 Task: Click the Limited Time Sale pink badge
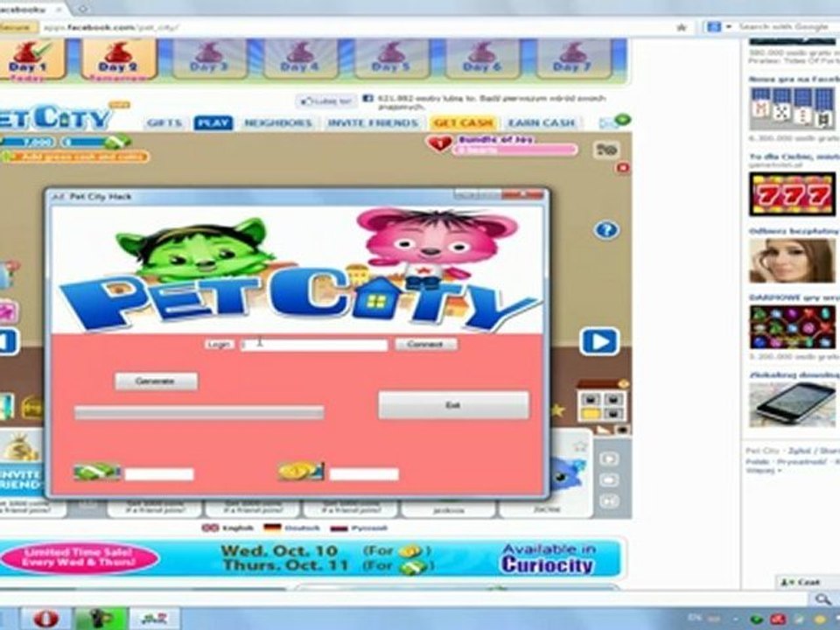[80, 558]
